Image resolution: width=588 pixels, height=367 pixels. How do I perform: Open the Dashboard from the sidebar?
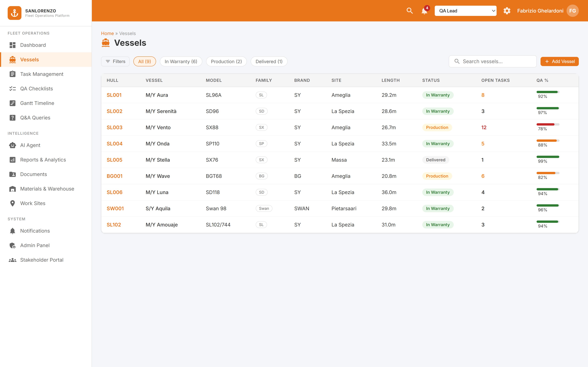(33, 45)
